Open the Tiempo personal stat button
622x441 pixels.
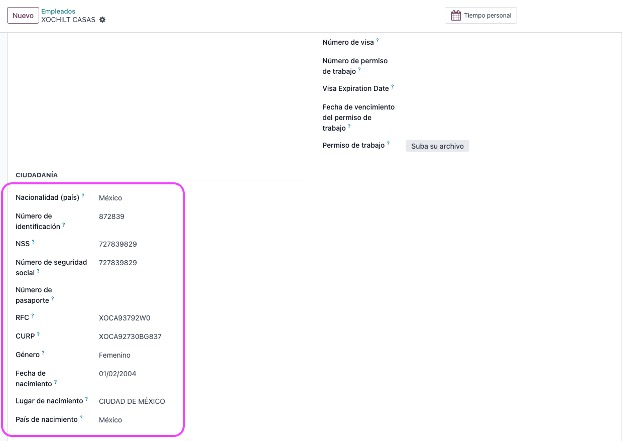click(481, 15)
